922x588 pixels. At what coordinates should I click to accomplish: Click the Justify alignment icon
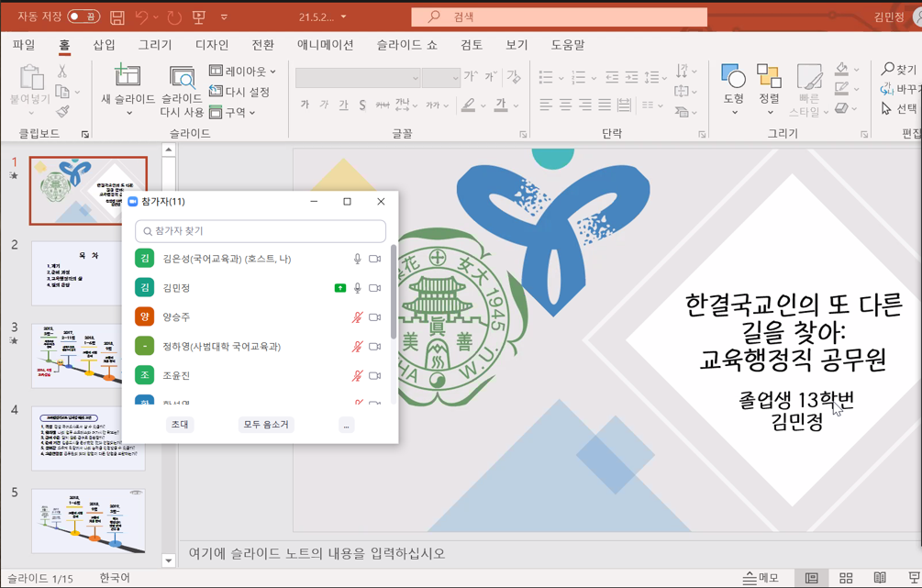pos(605,105)
